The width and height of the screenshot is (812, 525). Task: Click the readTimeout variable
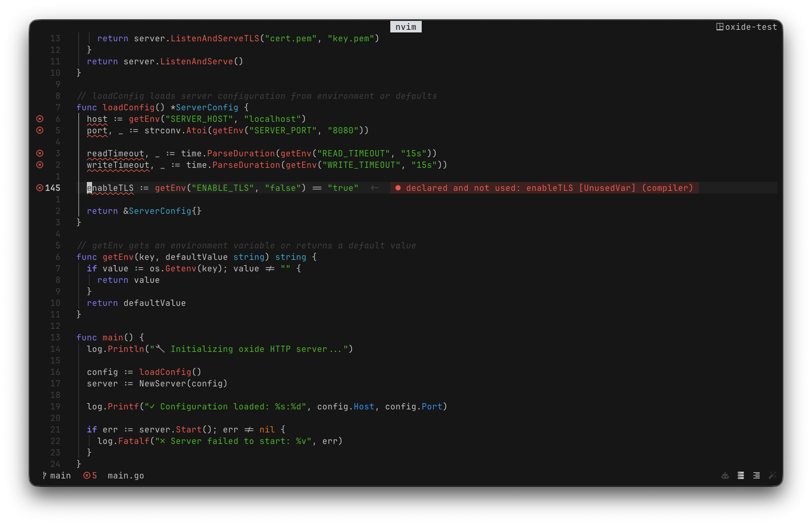pos(116,154)
